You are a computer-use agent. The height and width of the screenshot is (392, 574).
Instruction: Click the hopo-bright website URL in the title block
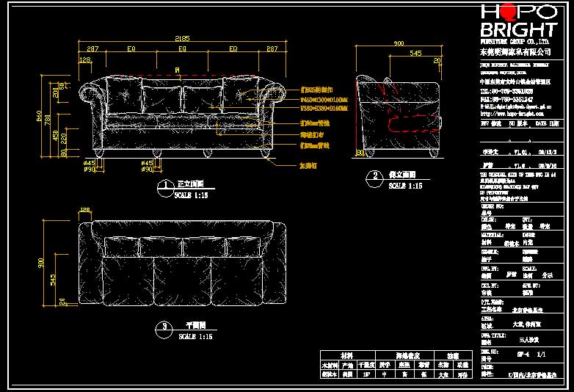(512, 114)
